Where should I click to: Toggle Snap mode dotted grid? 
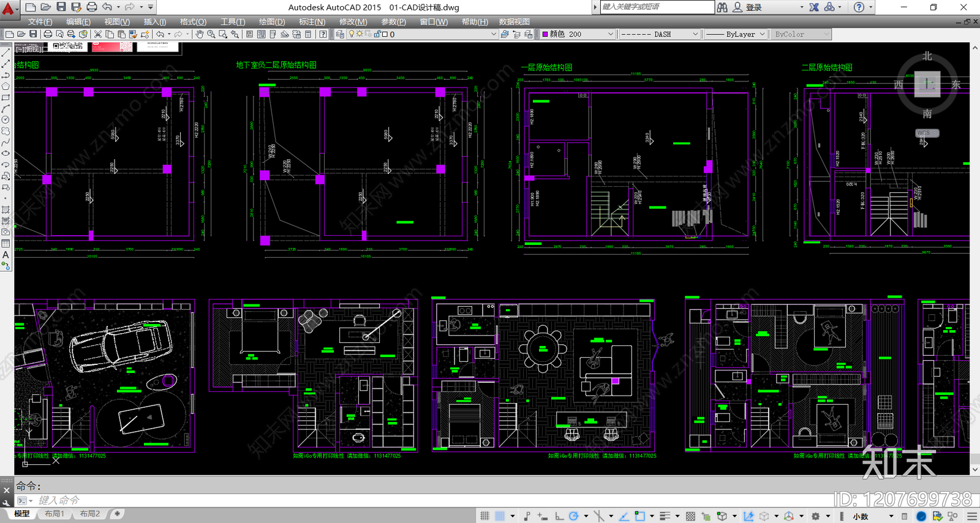tap(500, 516)
